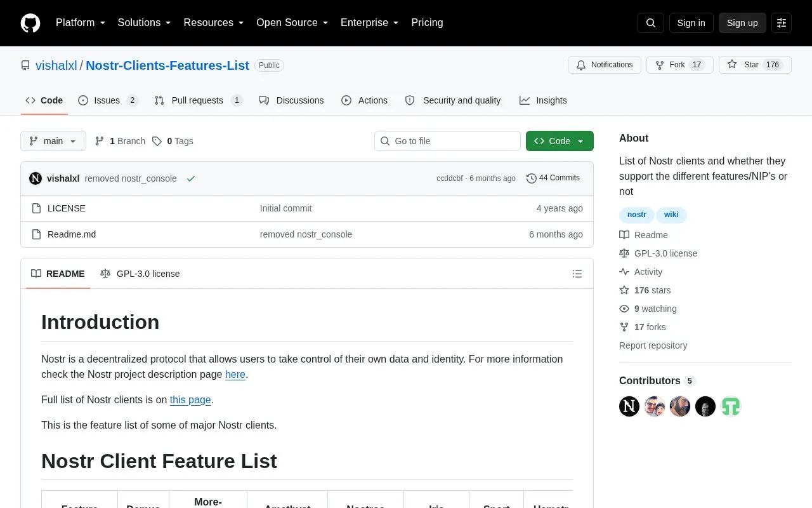
Task: Expand the Solutions menu
Action: [x=145, y=23]
